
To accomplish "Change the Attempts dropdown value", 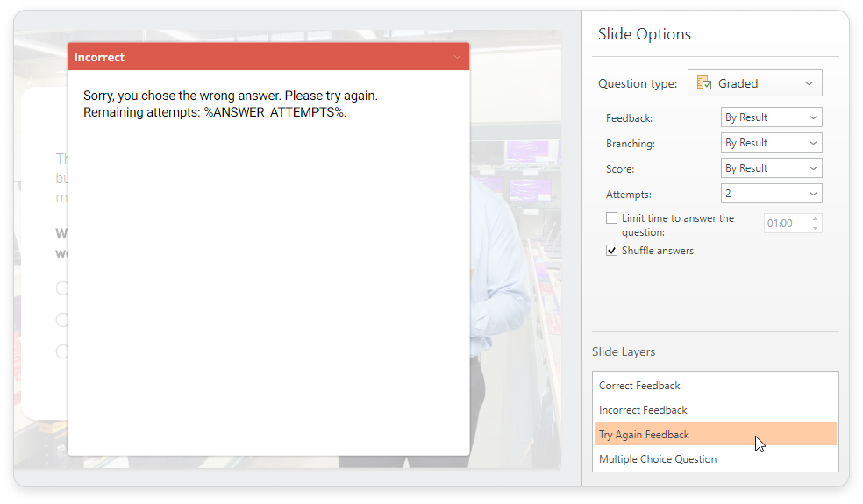I will pos(771,194).
